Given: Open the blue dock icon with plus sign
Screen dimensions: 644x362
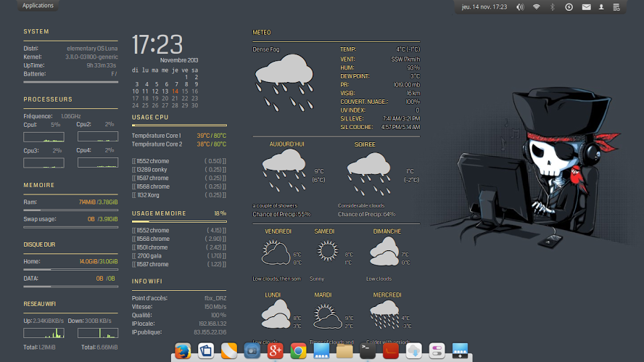Looking at the screenshot, I should tap(460, 351).
